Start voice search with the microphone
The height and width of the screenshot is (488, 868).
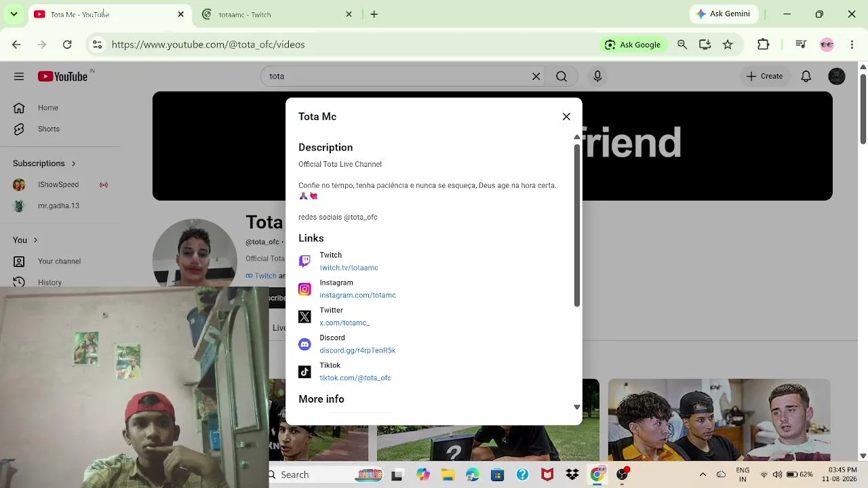597,77
